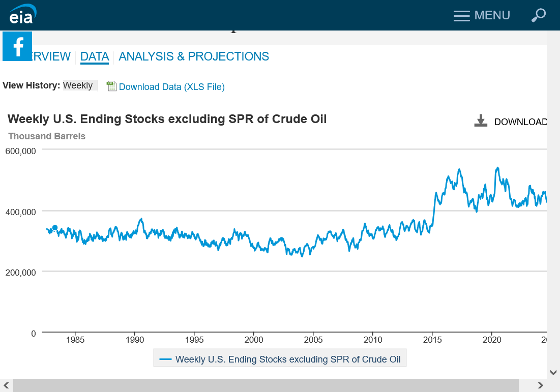Viewport: 560px width, 392px height.
Task: Share via the Facebook icon
Action: 18,46
